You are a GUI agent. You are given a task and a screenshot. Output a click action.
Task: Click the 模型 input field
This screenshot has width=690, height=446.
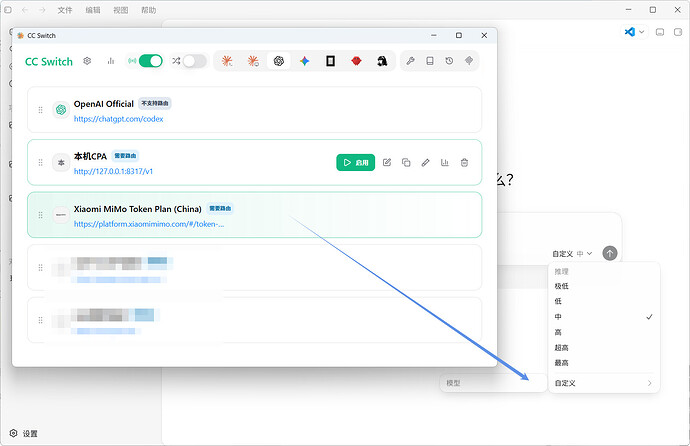(493, 383)
